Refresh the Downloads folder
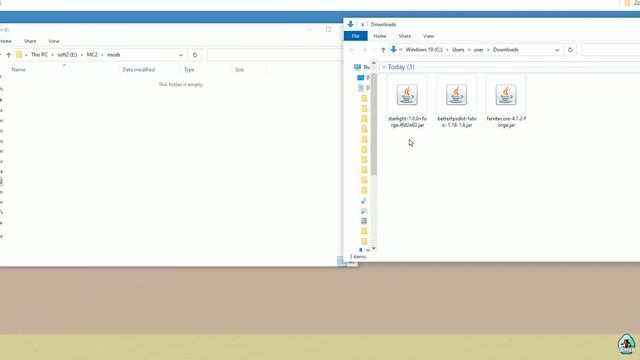The height and width of the screenshot is (360, 640). [x=570, y=50]
